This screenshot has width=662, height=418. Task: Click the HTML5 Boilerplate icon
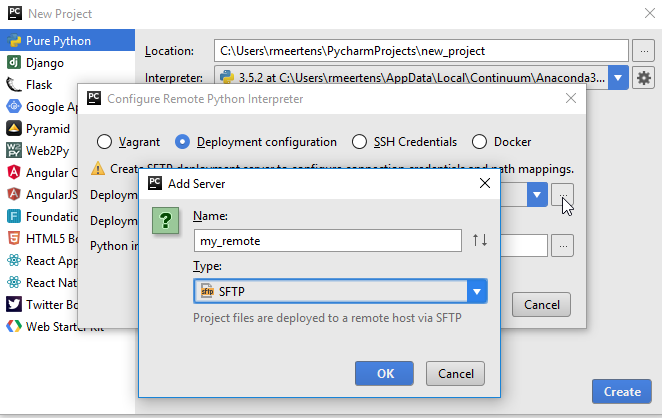click(x=15, y=238)
